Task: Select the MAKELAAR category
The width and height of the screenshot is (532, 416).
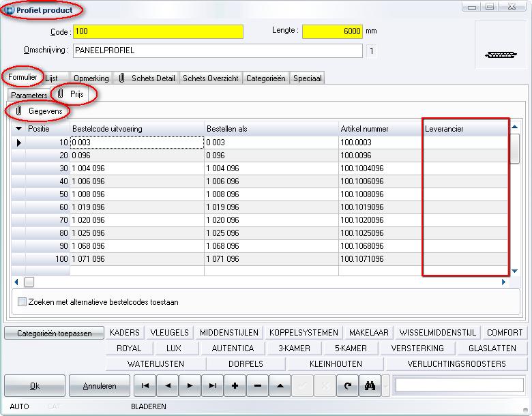Action: tap(369, 333)
